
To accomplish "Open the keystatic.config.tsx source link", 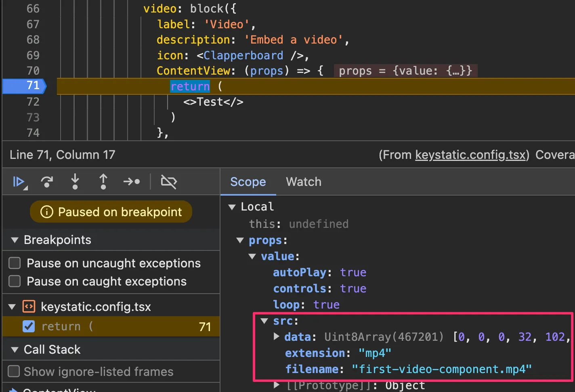I will (x=470, y=155).
